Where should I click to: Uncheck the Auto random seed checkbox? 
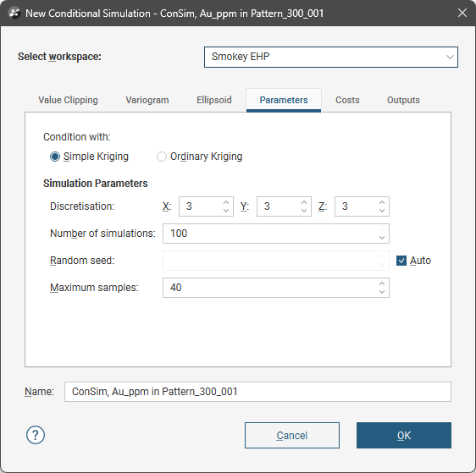pos(401,261)
